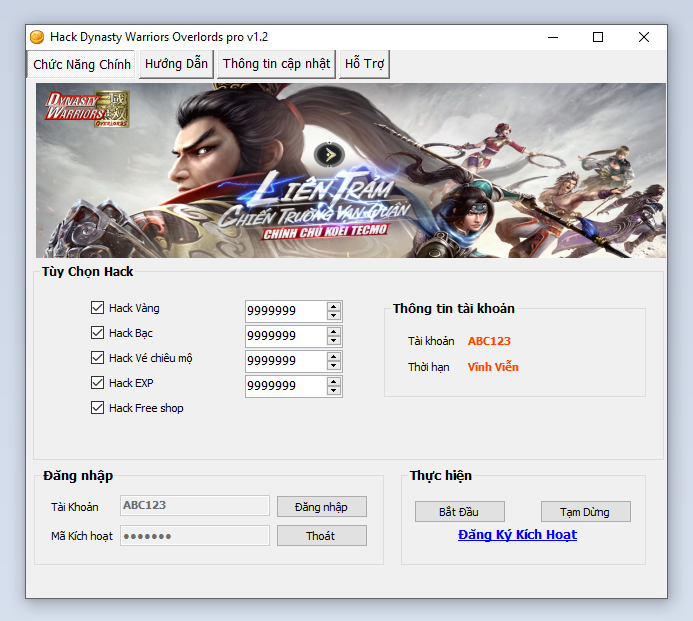The height and width of the screenshot is (621, 693).
Task: Disable the Hack Free shop option
Action: click(98, 408)
